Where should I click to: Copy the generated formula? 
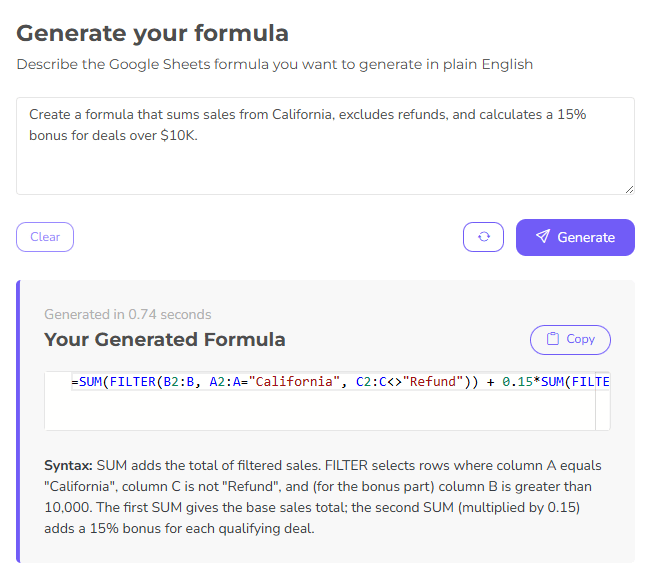570,339
